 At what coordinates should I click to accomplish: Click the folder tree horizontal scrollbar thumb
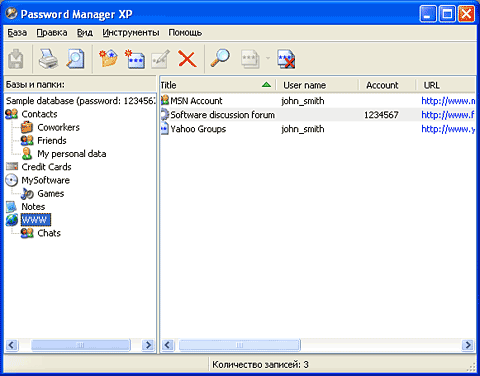tap(81, 345)
